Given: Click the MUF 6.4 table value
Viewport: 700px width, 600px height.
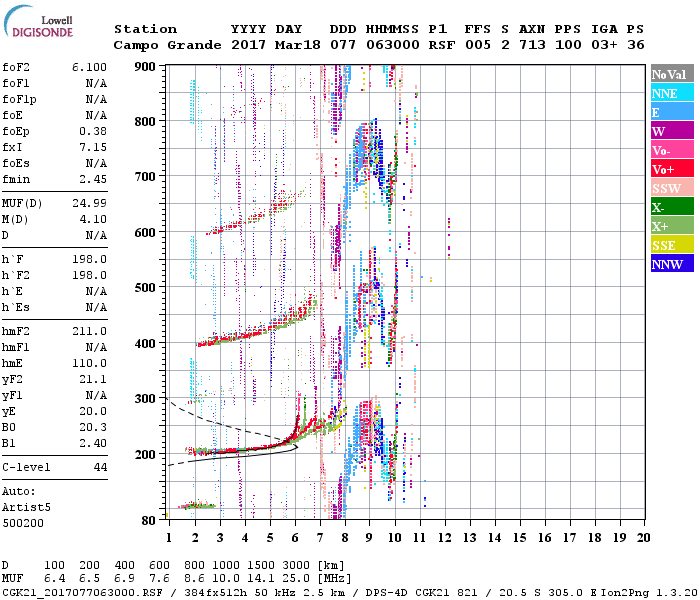Looking at the screenshot, I should coord(54,579).
